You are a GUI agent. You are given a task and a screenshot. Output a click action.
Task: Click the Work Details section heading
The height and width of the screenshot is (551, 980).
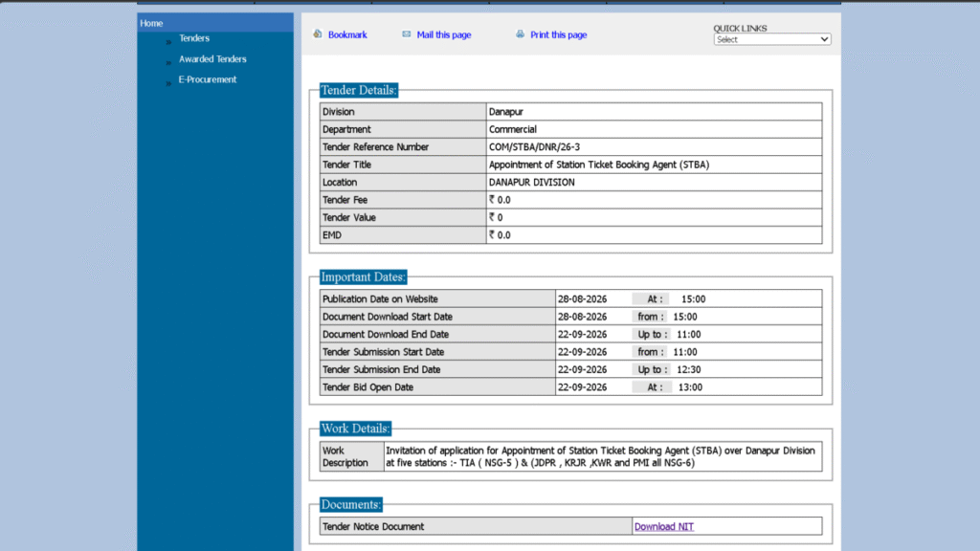point(356,429)
